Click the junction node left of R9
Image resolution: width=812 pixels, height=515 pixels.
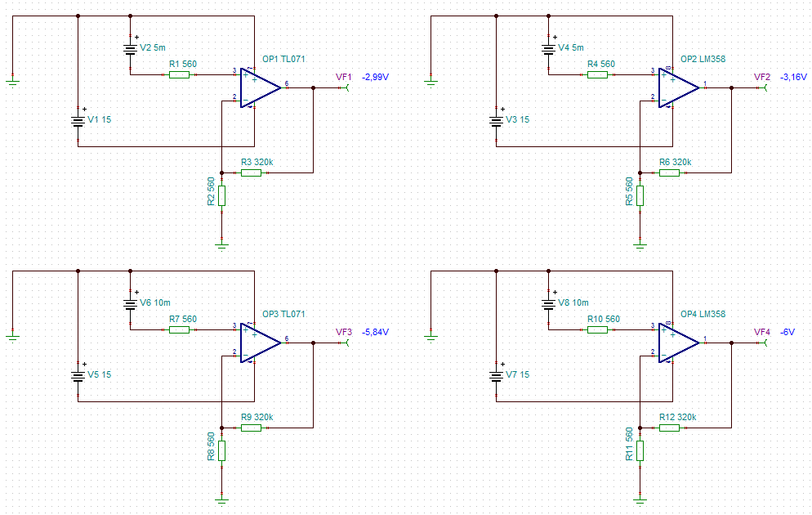pyautogui.click(x=221, y=428)
